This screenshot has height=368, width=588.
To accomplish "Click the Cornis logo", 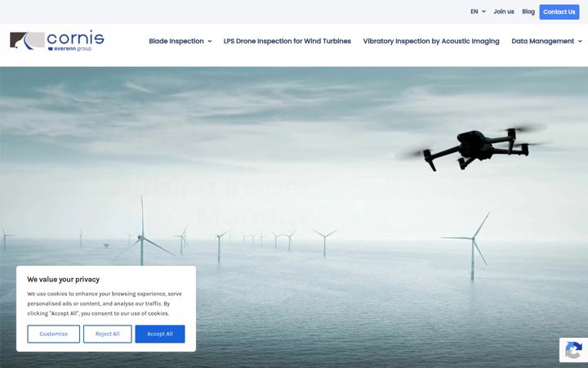I will (57, 41).
